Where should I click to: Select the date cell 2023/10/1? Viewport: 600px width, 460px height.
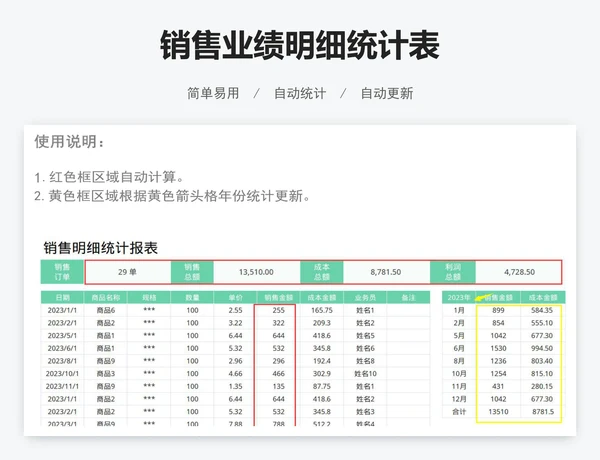click(62, 374)
